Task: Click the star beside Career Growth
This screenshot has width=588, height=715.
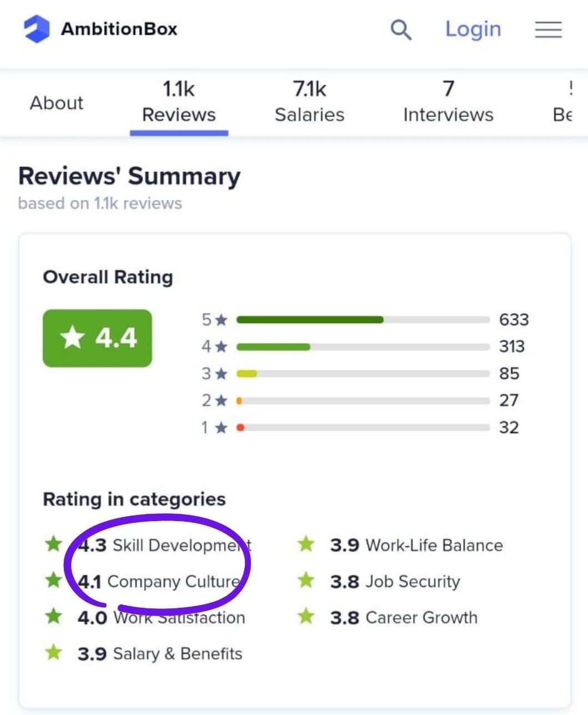Action: pyautogui.click(x=306, y=617)
